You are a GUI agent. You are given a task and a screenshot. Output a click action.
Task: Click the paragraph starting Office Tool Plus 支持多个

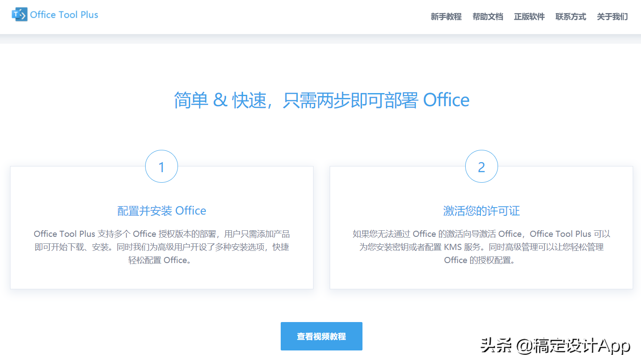(x=162, y=247)
